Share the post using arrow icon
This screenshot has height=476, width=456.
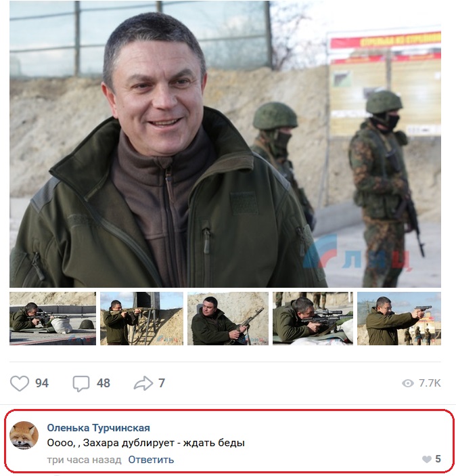coord(143,383)
